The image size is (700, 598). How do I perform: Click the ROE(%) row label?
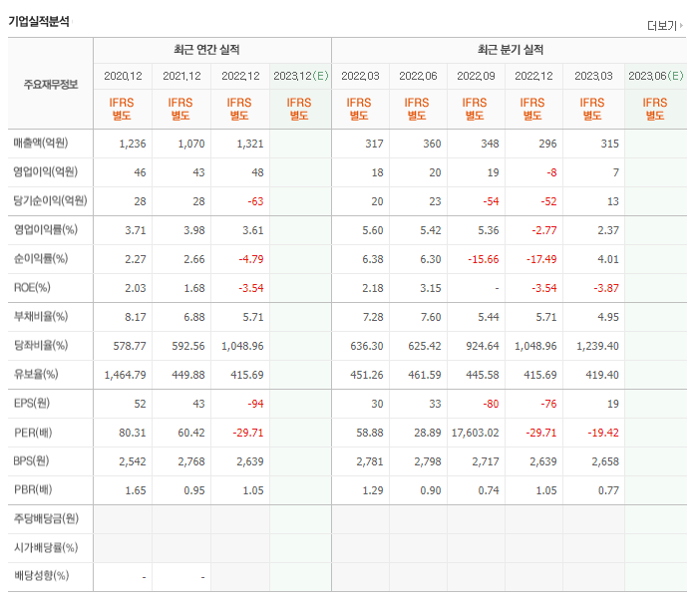click(32, 287)
